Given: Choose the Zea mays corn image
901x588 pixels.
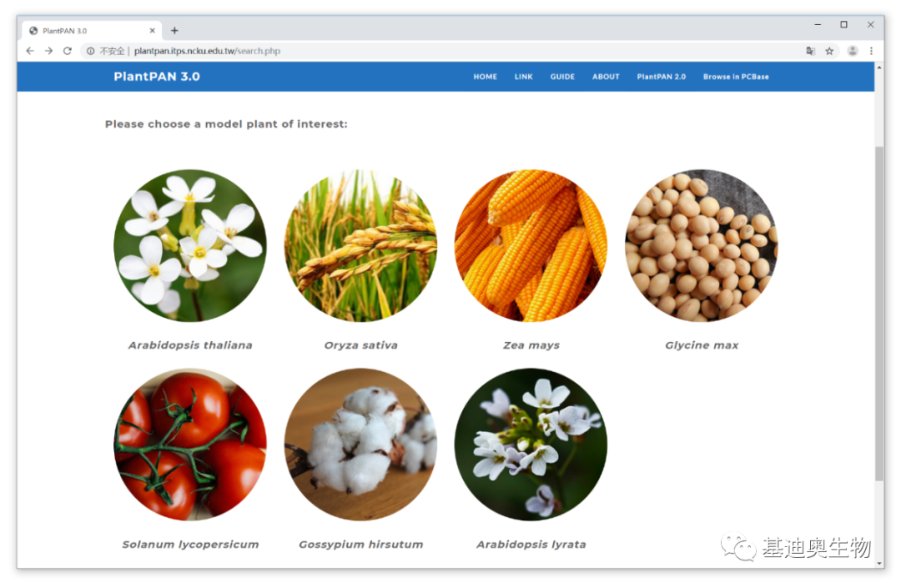Looking at the screenshot, I should point(531,246).
